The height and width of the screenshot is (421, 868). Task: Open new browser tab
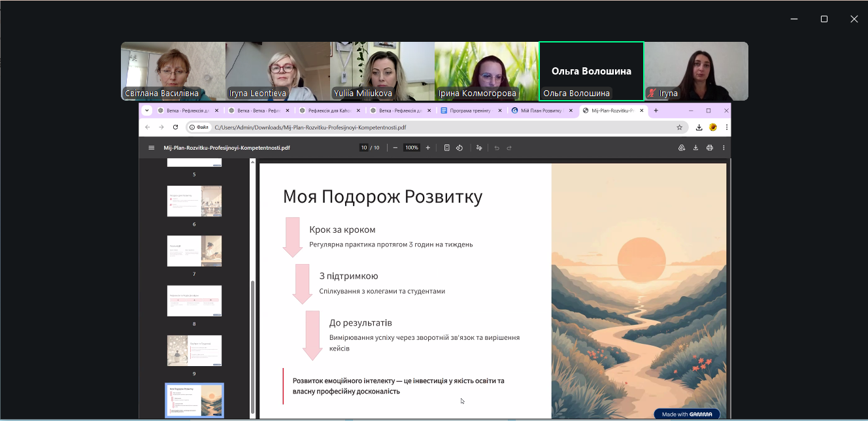pos(656,110)
